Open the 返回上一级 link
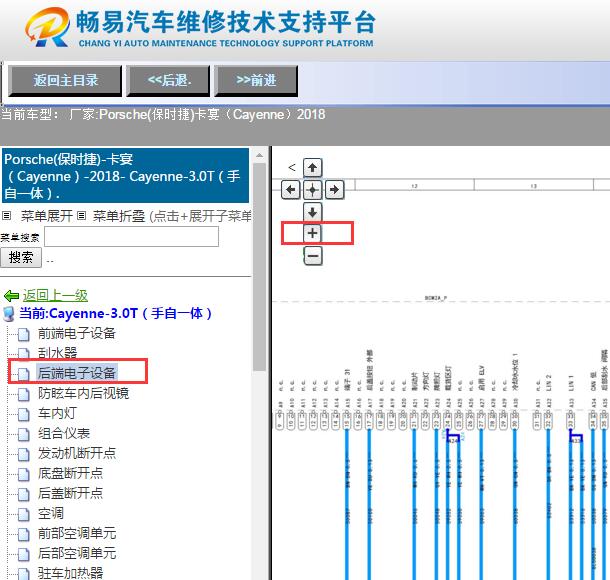This screenshot has width=610, height=580. point(55,296)
